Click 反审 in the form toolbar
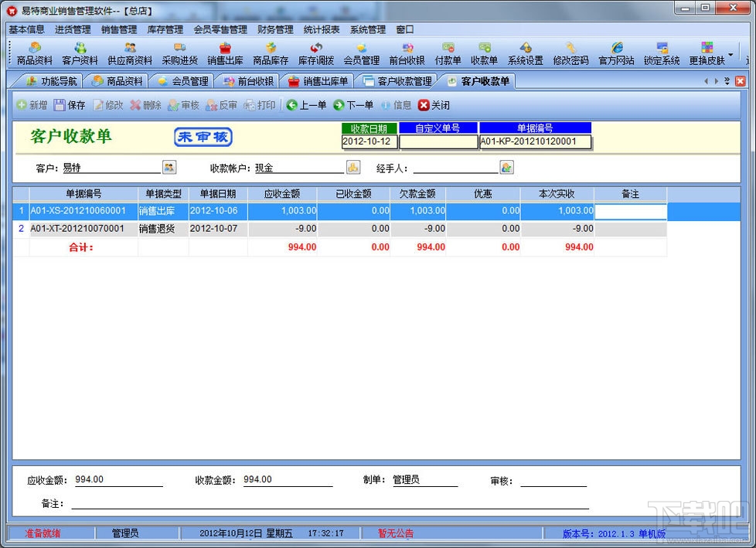 click(x=221, y=105)
